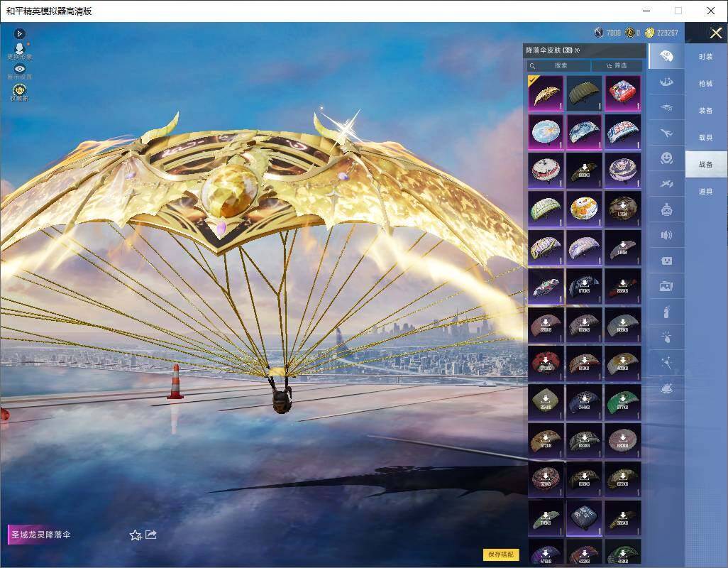Open the collection badge icon
The width and height of the screenshot is (728, 568).
[x=19, y=92]
